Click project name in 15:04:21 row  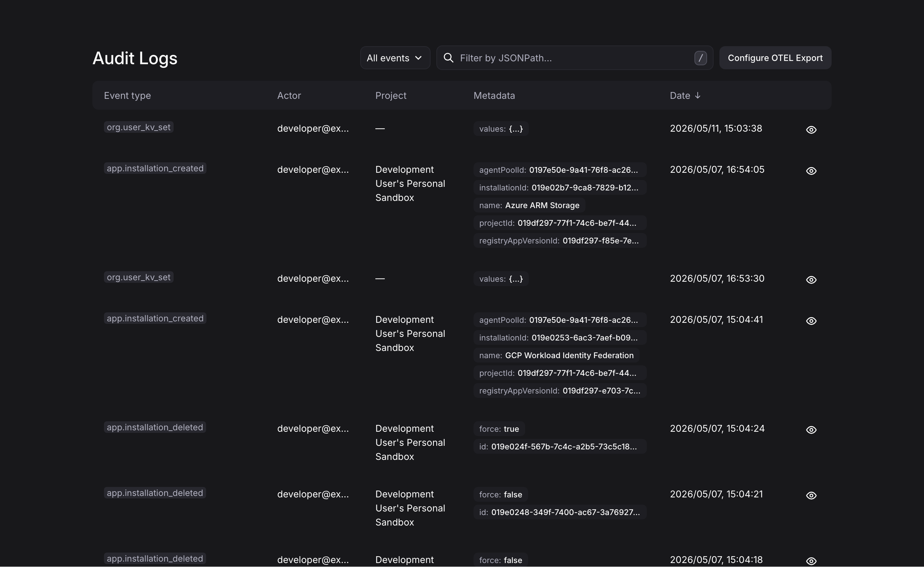point(410,508)
